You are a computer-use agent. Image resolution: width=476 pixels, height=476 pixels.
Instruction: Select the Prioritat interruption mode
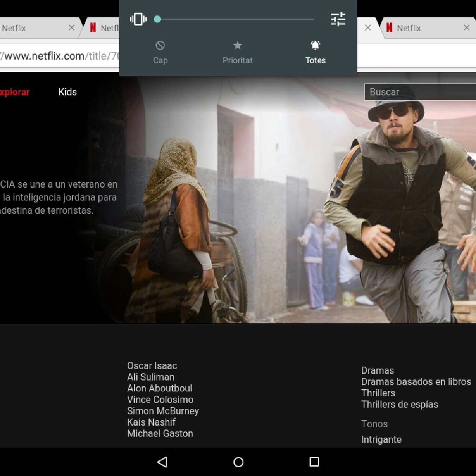pos(238,52)
